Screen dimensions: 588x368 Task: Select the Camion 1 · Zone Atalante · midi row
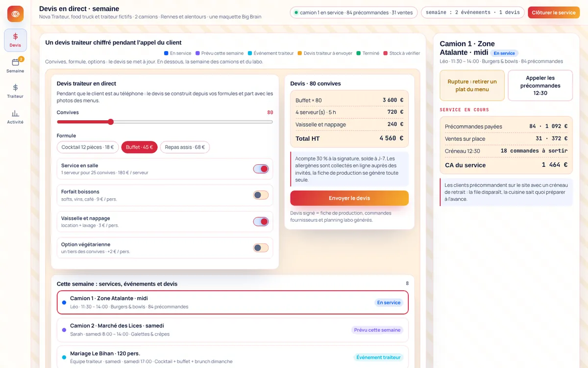click(x=233, y=302)
